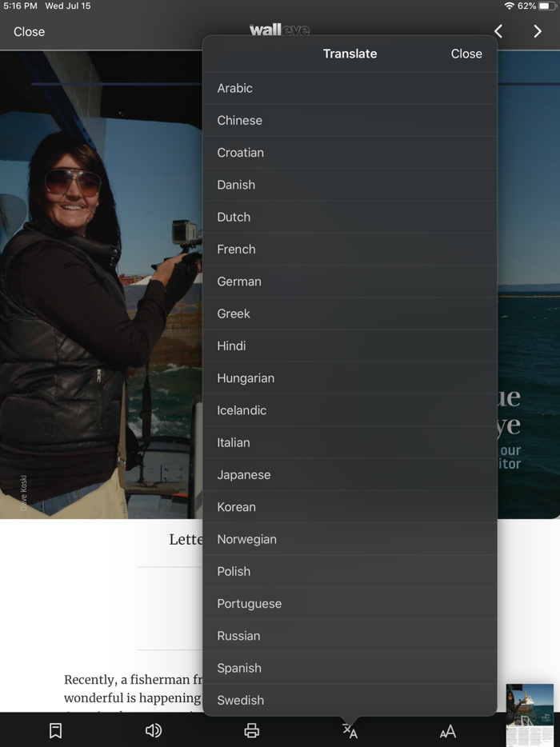560x747 pixels.
Task: Open the text size AA control
Action: 448,731
